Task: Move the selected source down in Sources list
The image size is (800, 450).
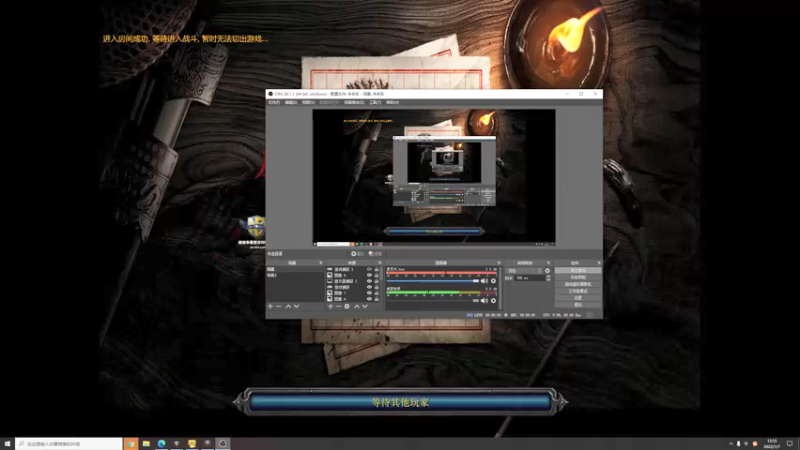Action: [x=365, y=306]
